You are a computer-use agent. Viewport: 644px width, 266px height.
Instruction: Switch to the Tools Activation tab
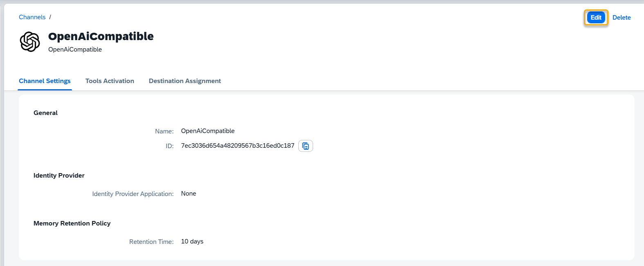tap(110, 81)
